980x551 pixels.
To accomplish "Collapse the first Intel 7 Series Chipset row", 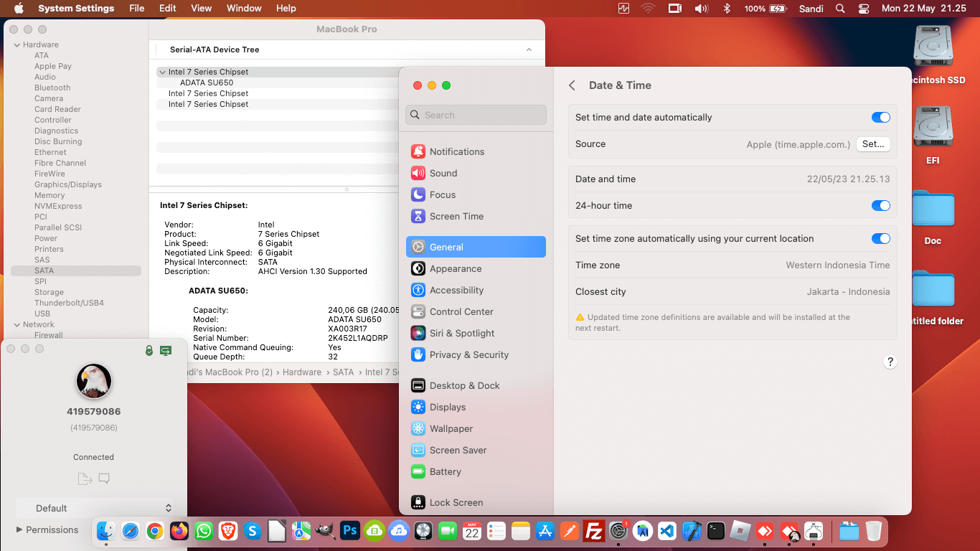I will (162, 72).
